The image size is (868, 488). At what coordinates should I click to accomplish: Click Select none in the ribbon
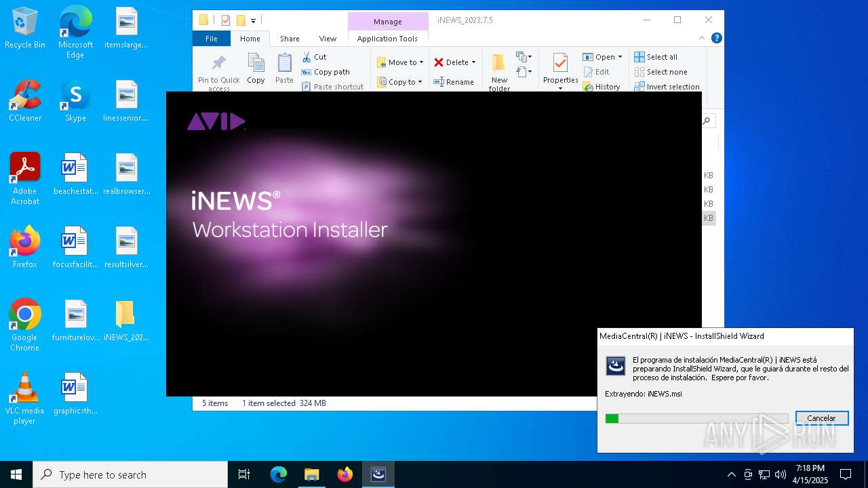(661, 72)
